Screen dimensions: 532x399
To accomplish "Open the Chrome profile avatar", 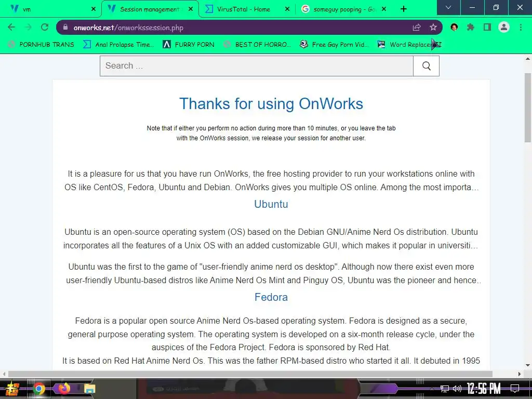I will pos(504,27).
